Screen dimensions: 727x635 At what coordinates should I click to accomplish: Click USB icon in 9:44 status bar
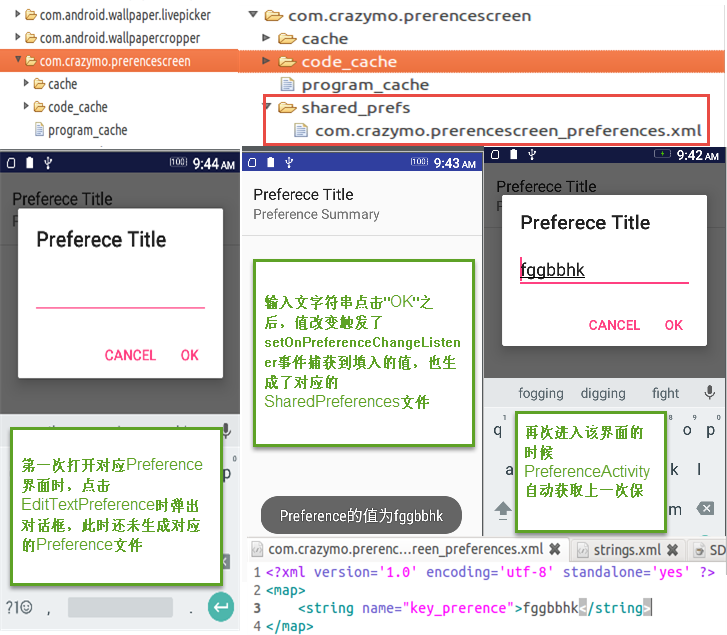[x=48, y=163]
